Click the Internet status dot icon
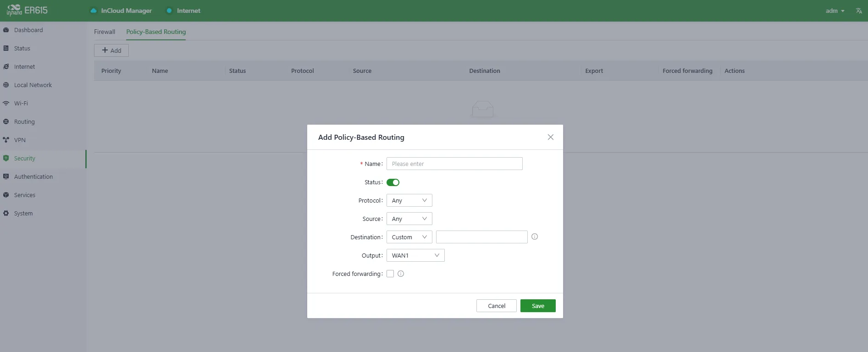The height and width of the screenshot is (352, 868). 169,11
